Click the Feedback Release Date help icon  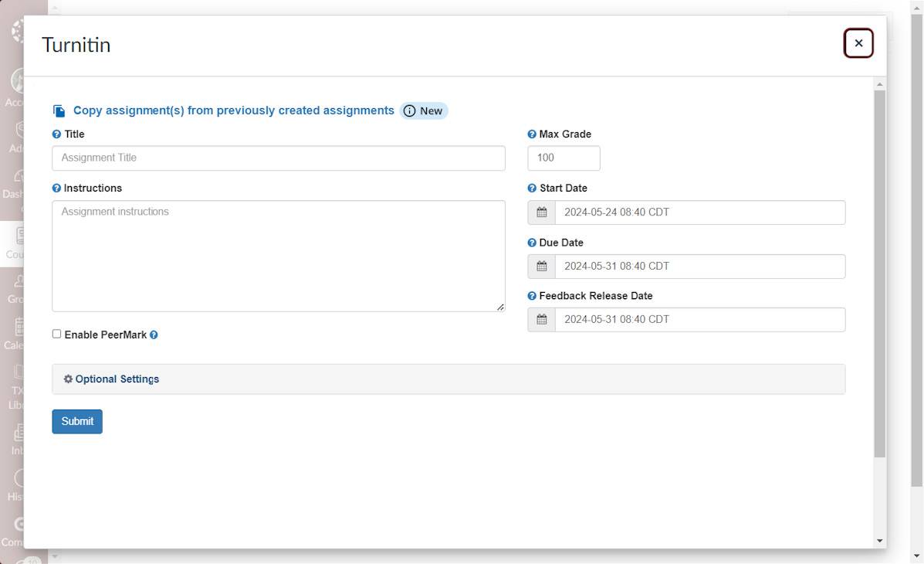click(532, 296)
